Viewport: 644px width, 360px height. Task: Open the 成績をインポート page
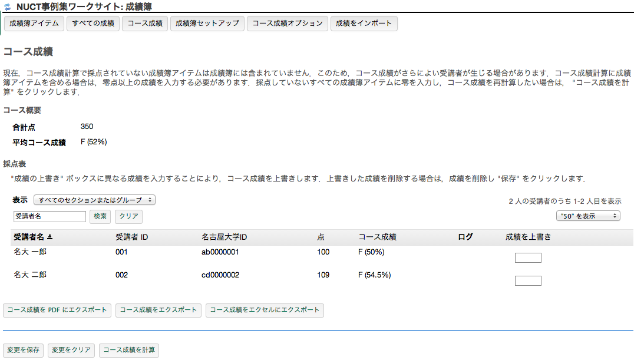364,24
